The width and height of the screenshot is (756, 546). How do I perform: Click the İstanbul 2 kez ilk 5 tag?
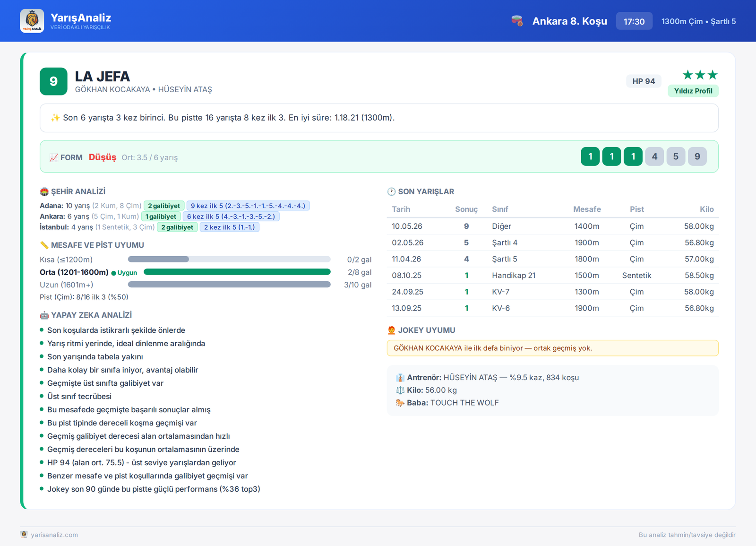pos(230,227)
